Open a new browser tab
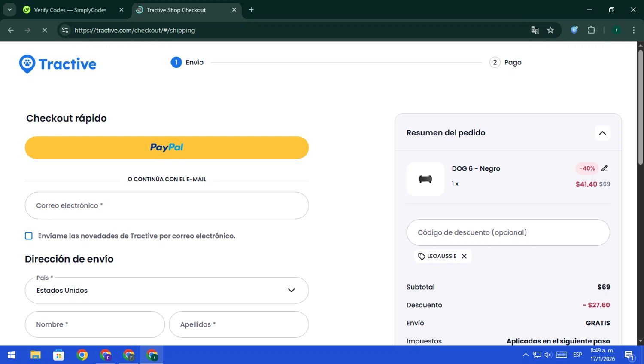This screenshot has width=644, height=364. click(251, 10)
